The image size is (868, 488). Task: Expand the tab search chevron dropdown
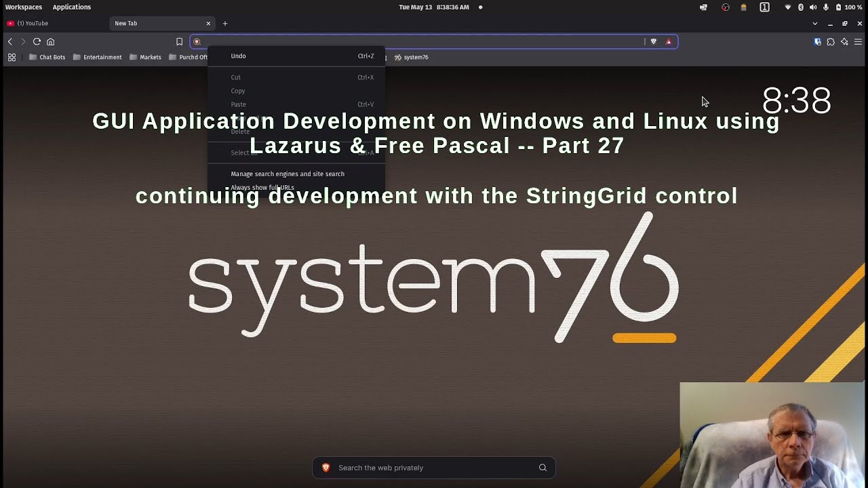815,23
